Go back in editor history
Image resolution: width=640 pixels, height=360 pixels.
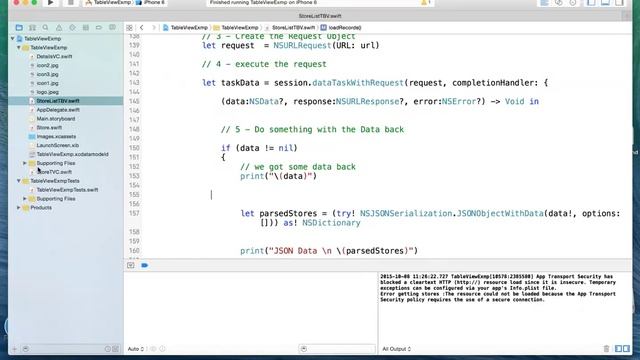click(x=142, y=28)
